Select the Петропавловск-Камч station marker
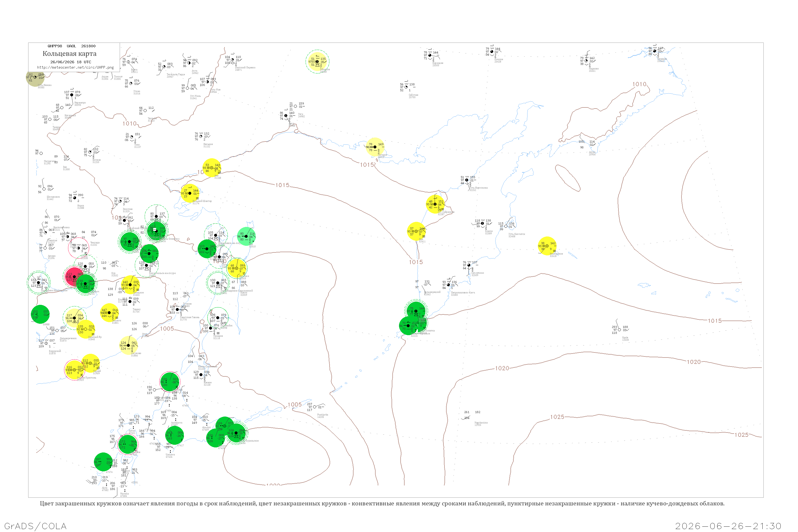The image size is (798, 532). pos(448,285)
